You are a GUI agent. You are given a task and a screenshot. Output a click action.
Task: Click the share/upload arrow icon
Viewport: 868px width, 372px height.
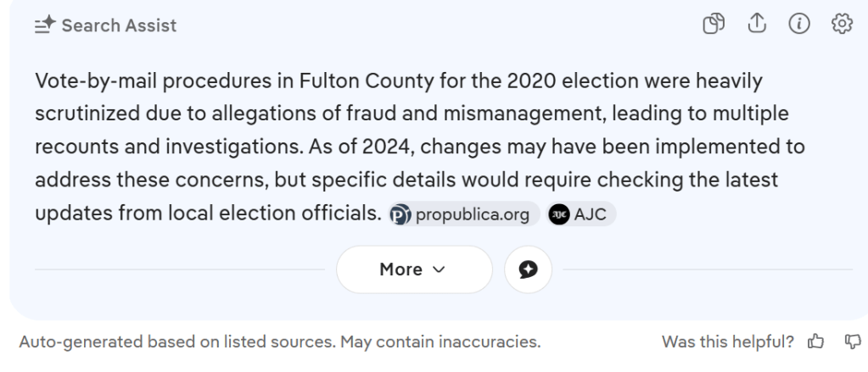tap(757, 25)
